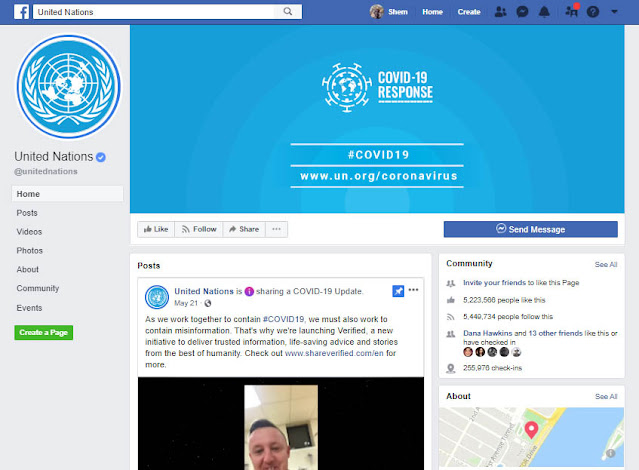The width and height of the screenshot is (639, 470).
Task: Click '5,223,566 people like this' text
Action: click(504, 300)
